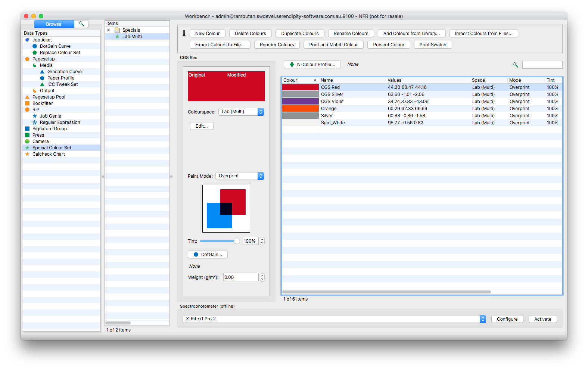Click the Print and Match Colour button
Viewport: 588px width, 370px height.
(333, 45)
